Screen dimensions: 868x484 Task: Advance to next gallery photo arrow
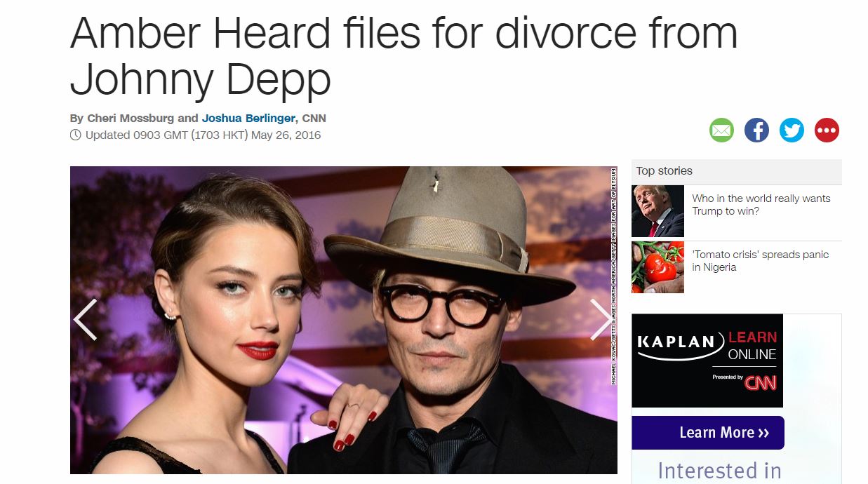coord(601,320)
